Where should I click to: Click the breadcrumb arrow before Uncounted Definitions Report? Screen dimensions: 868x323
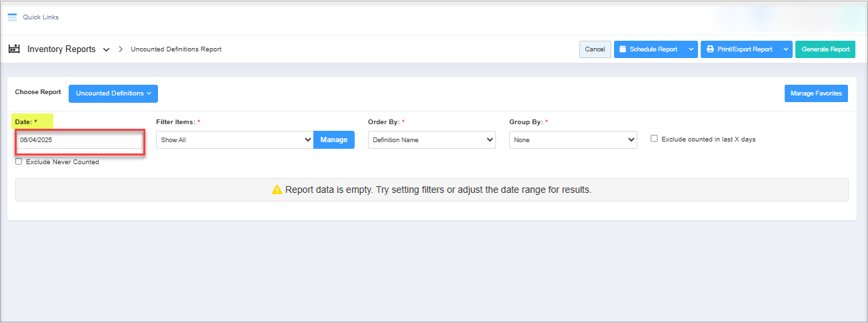[121, 49]
